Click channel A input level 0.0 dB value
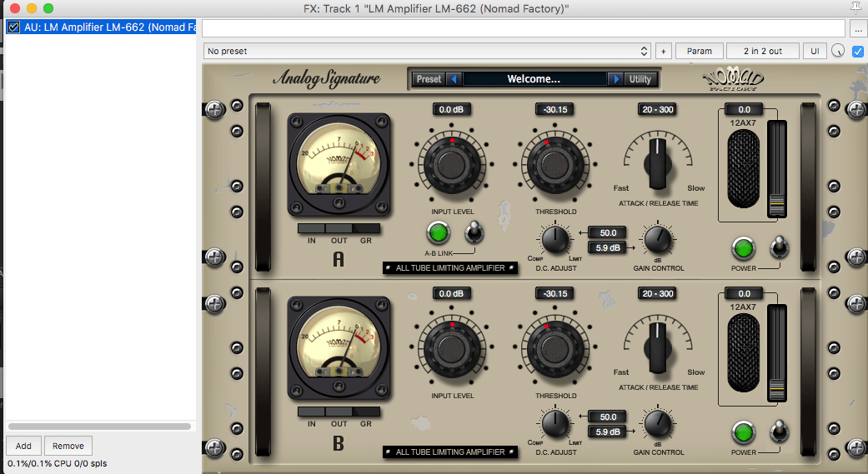The height and width of the screenshot is (474, 868). tap(451, 109)
